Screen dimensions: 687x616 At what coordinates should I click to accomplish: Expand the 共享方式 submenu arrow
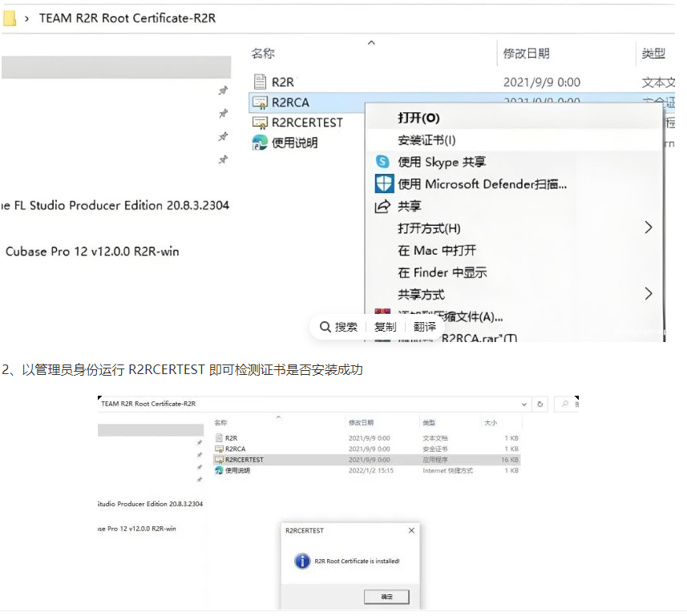[649, 295]
